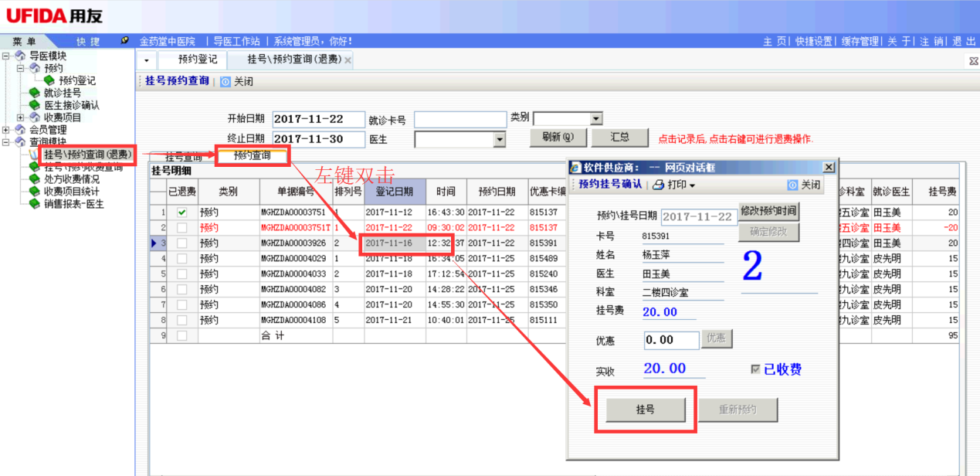Click the 导医模块 house icon in tree
Image resolution: width=980 pixels, height=476 pixels.
point(20,56)
